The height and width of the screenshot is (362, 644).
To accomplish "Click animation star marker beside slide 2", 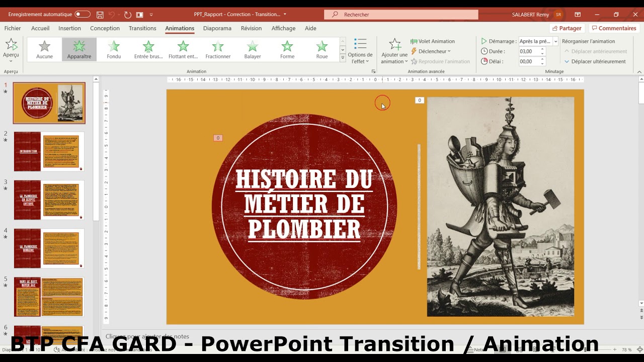I will [6, 140].
